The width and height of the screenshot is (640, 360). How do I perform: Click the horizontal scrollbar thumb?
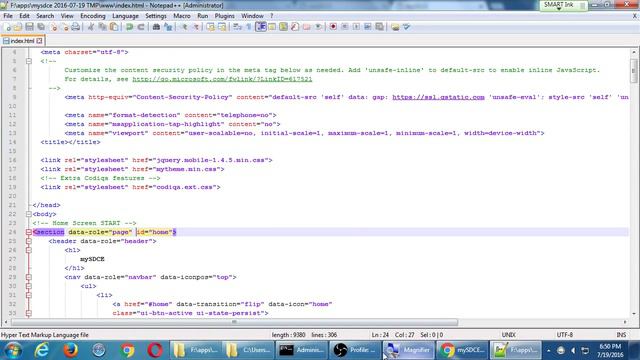coord(234,322)
